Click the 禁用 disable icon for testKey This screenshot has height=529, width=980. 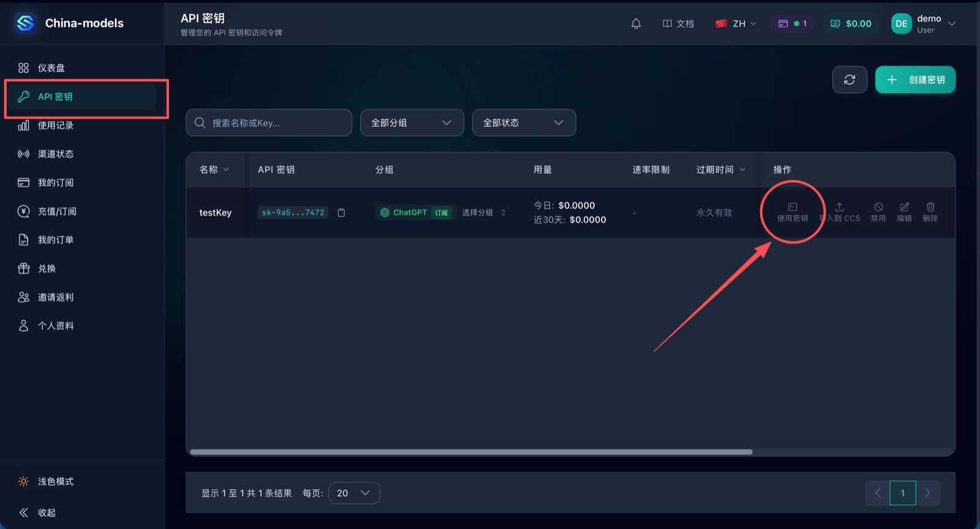[878, 212]
